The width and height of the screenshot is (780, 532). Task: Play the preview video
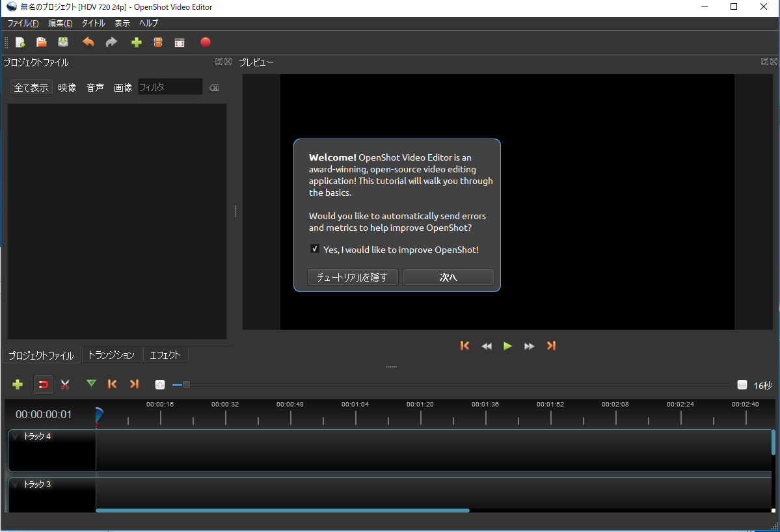click(507, 346)
